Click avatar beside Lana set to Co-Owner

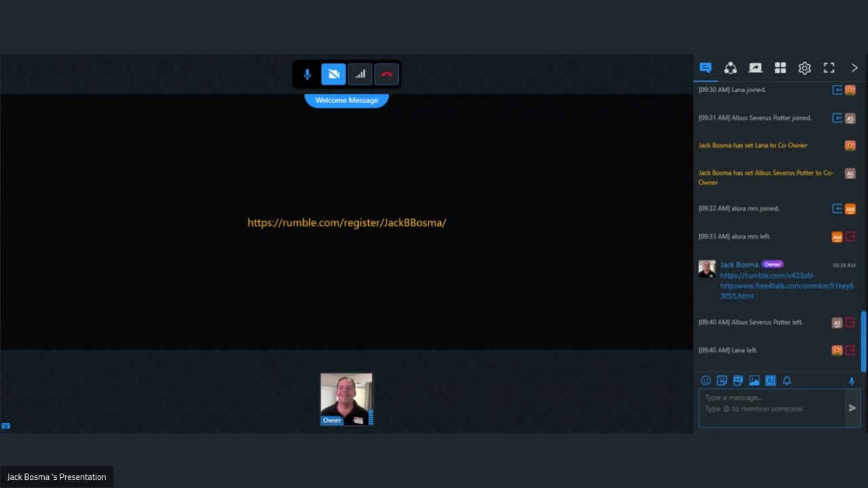[x=850, y=146]
